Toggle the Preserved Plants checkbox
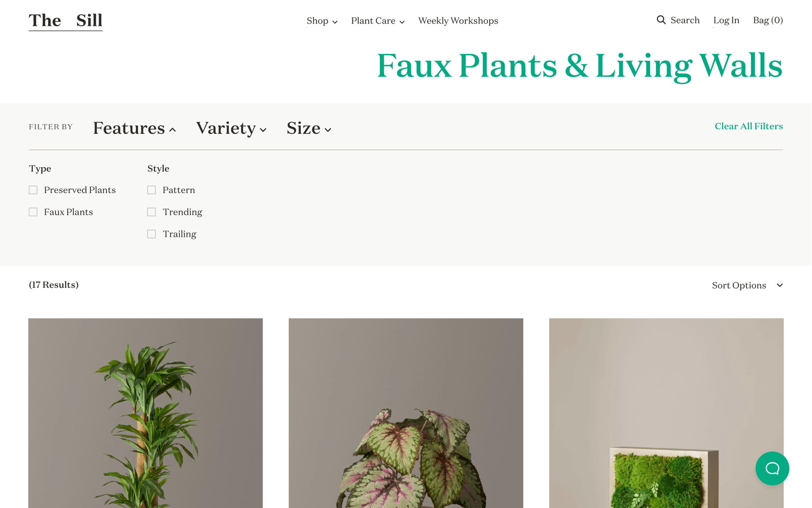812x508 pixels. point(33,190)
